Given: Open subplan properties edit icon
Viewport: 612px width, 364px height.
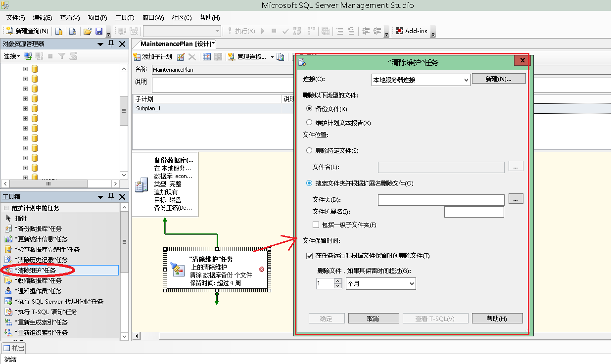Looking at the screenshot, I should click(181, 57).
